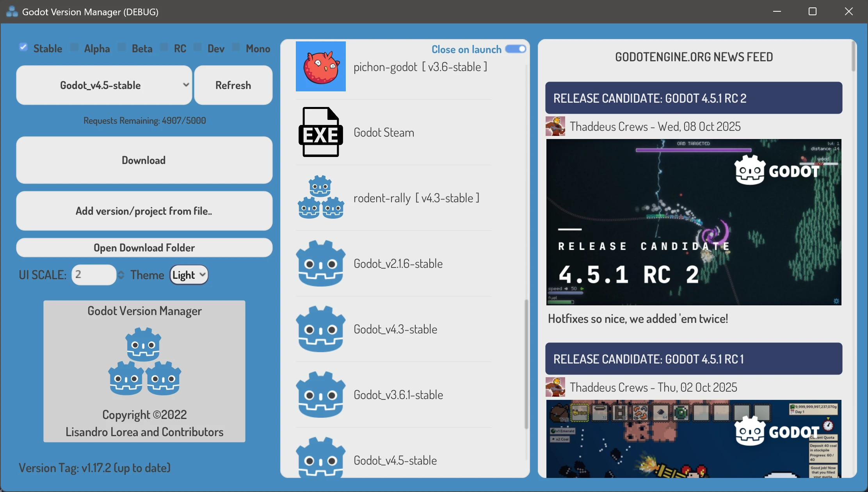Toggle the Close on launch switch

(x=516, y=49)
